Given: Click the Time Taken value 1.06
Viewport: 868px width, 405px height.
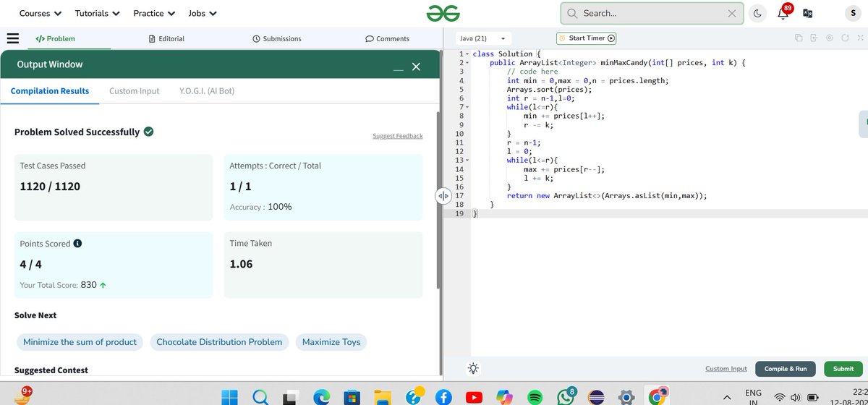Looking at the screenshot, I should [241, 265].
